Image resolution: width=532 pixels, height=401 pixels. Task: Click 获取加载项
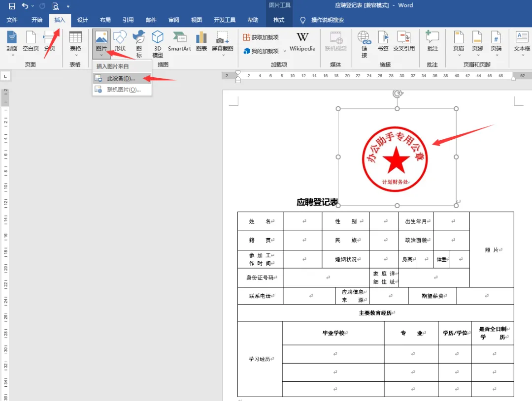click(261, 37)
